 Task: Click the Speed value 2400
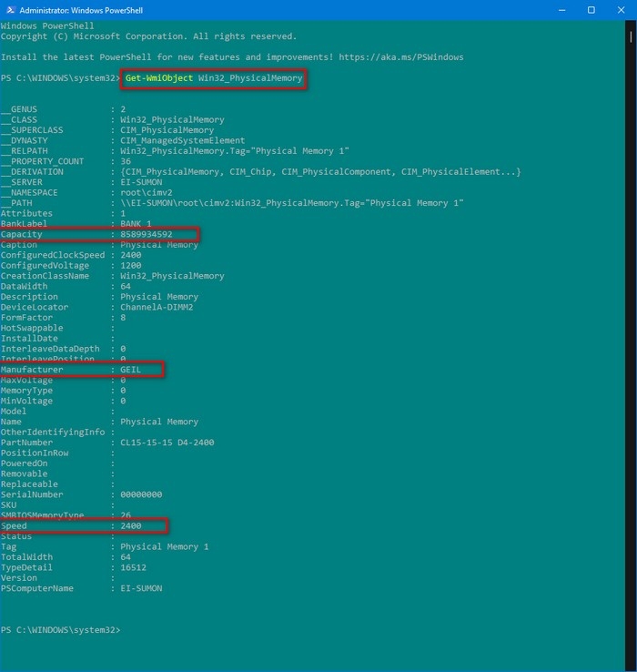point(131,526)
